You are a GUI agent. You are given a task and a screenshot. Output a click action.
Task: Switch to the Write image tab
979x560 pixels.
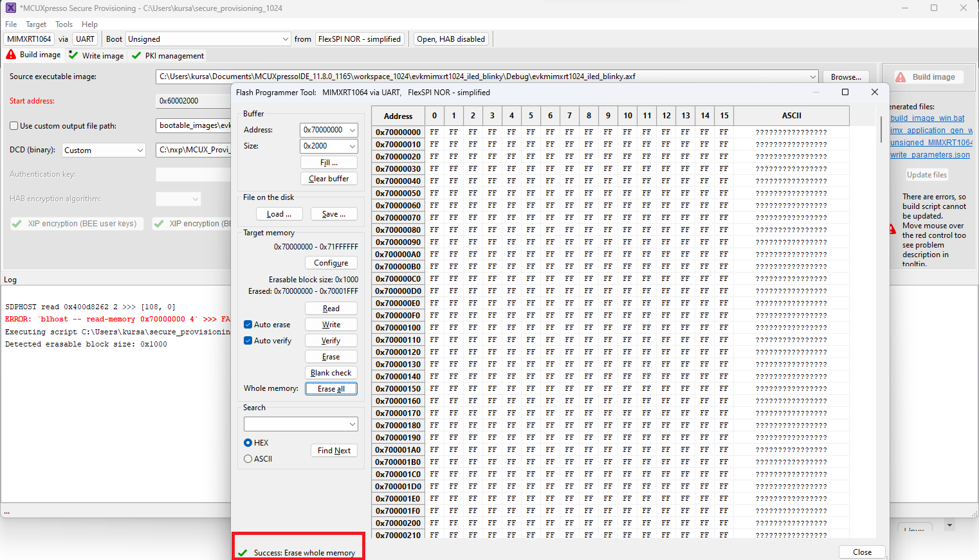[x=96, y=56]
